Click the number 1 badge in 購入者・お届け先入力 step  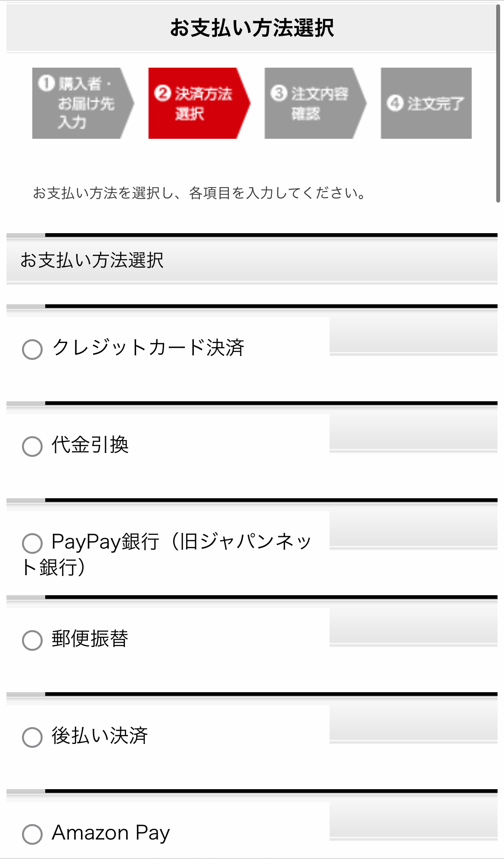[46, 83]
